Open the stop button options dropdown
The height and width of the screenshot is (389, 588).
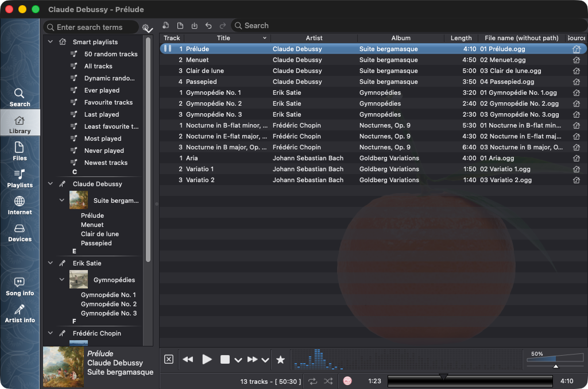238,360
